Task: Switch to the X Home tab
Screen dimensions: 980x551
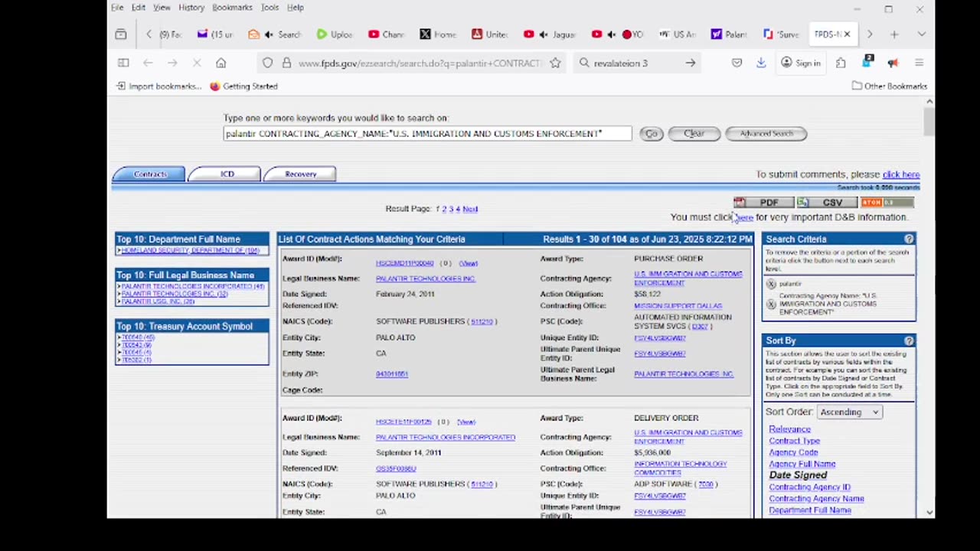Action: coord(437,34)
